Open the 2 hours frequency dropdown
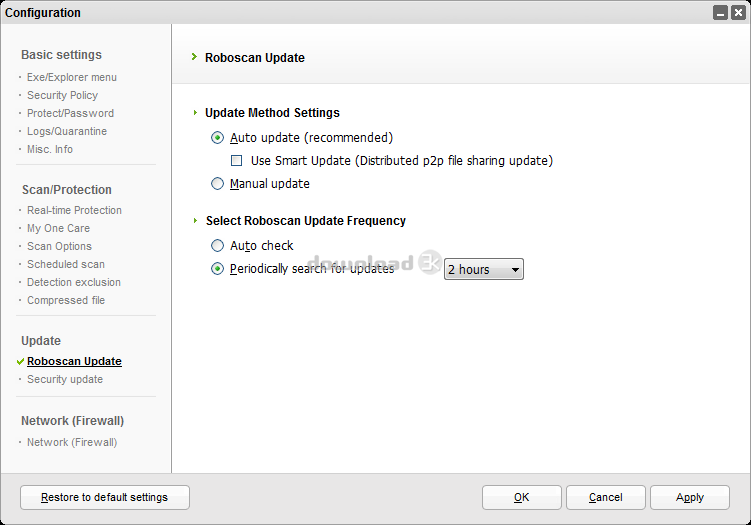The width and height of the screenshot is (751, 525). (484, 269)
